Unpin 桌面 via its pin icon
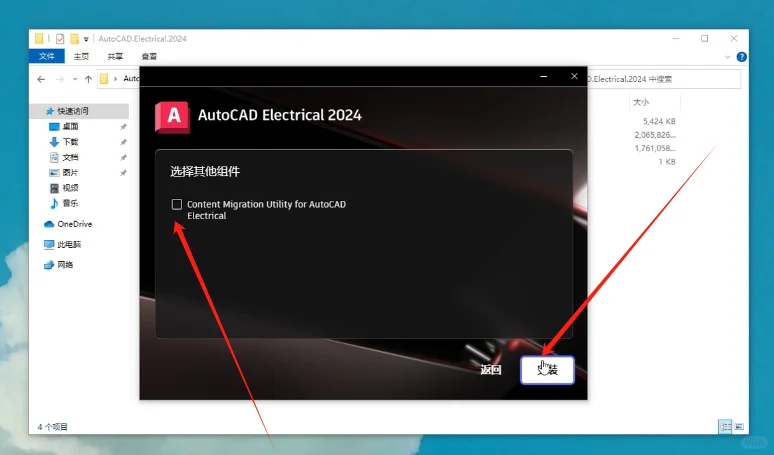This screenshot has height=455, width=774. pyautogui.click(x=123, y=127)
